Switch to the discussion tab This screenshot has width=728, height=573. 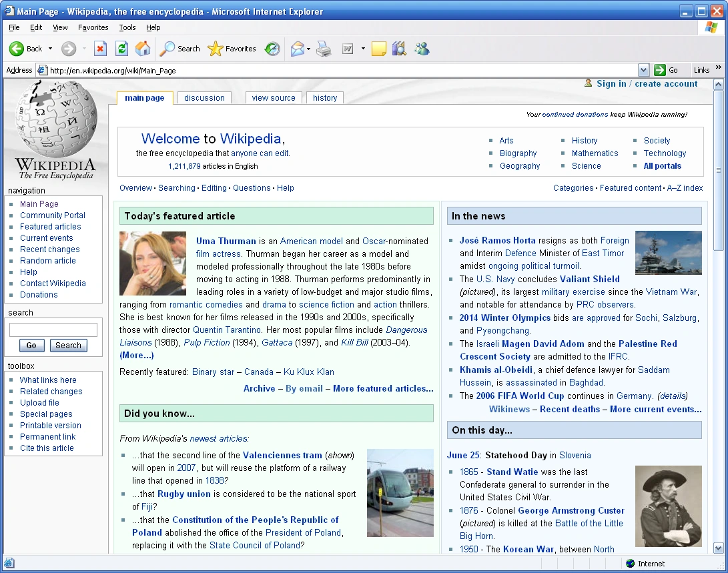204,98
